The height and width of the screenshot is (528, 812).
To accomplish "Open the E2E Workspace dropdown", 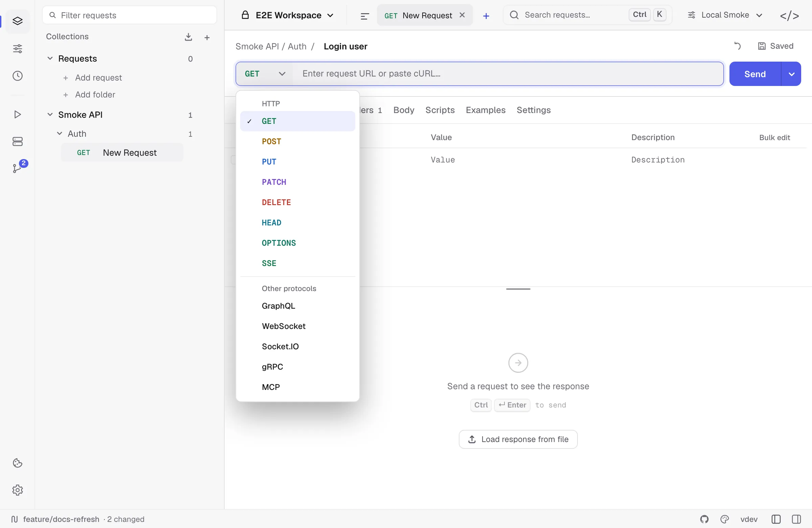I will pos(288,15).
